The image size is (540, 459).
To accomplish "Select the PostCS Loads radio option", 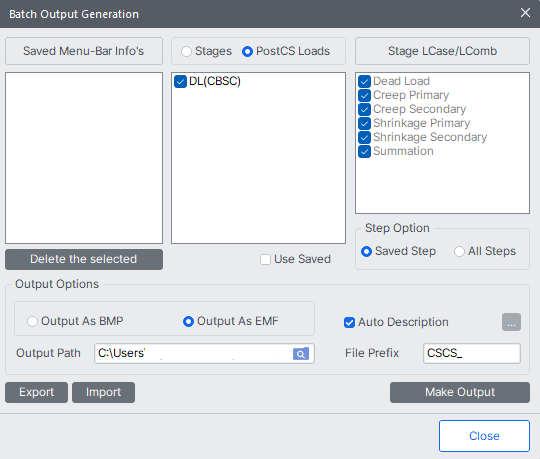I will click(x=247, y=51).
